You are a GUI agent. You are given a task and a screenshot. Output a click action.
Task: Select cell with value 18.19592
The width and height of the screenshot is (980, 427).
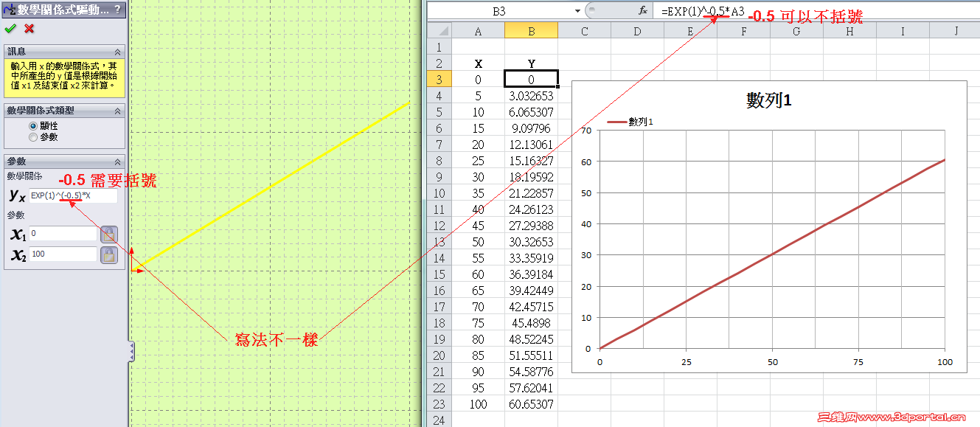pyautogui.click(x=531, y=177)
